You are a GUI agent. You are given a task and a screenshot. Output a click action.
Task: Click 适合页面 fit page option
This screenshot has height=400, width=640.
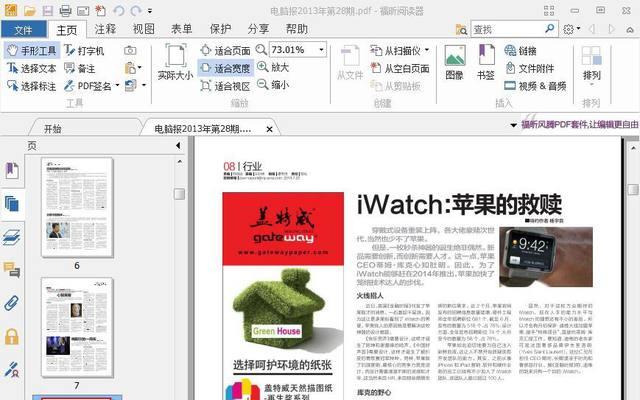click(x=225, y=50)
